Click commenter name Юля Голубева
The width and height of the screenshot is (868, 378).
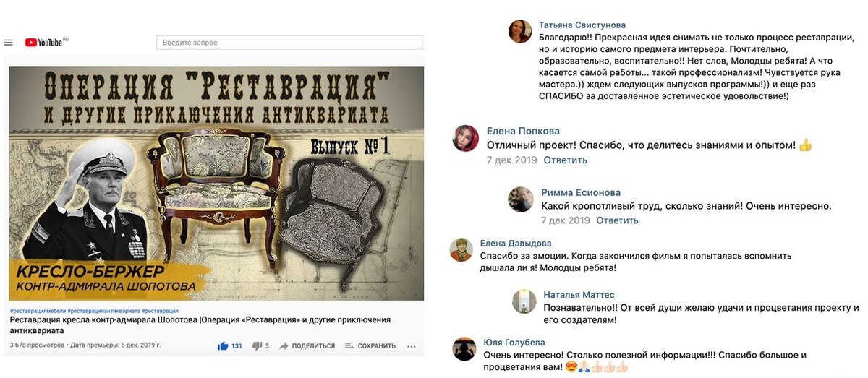click(x=514, y=343)
